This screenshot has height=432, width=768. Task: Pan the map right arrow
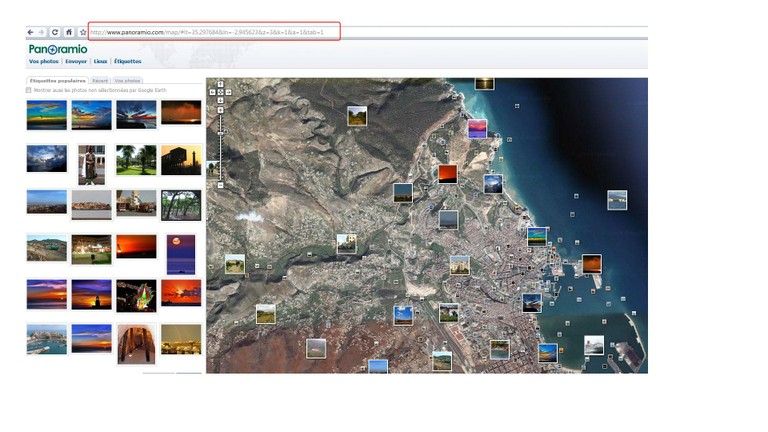pos(229,92)
